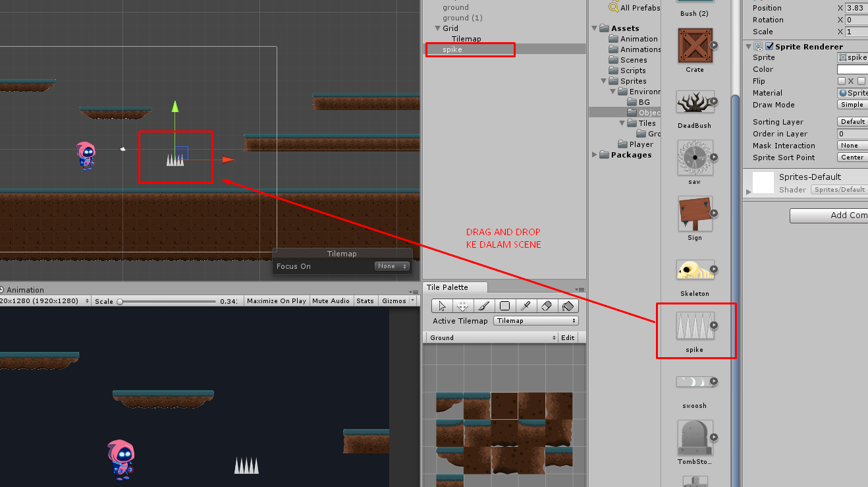Select the Move tool in Tile Palette

[463, 306]
